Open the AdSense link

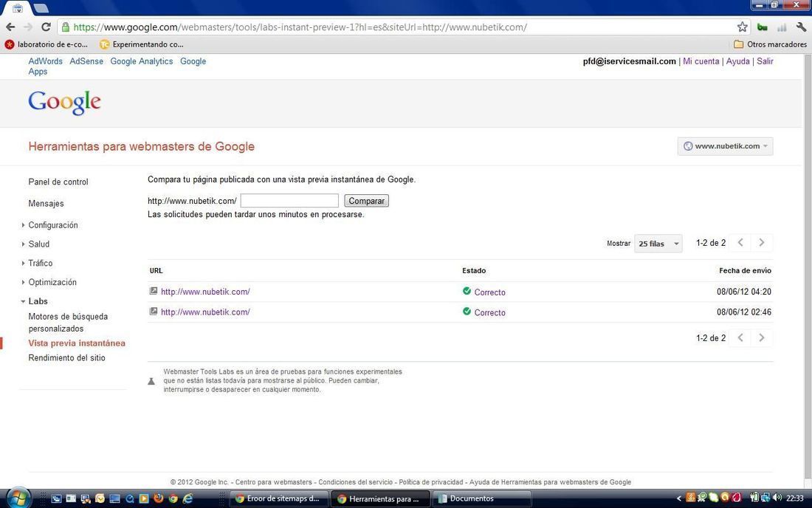pyautogui.click(x=86, y=61)
